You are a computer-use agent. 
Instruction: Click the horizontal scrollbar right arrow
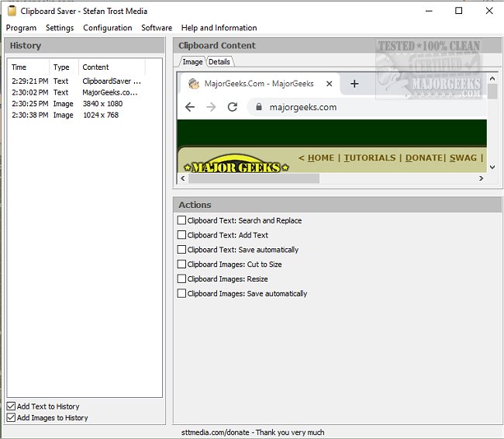coord(481,178)
